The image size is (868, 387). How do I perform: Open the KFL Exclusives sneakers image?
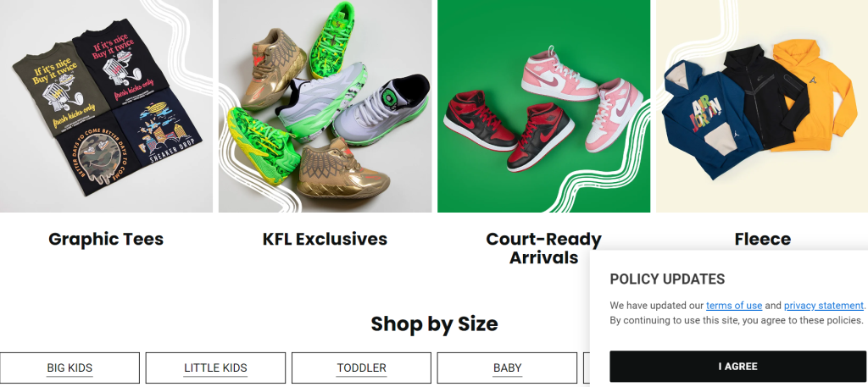(x=325, y=106)
